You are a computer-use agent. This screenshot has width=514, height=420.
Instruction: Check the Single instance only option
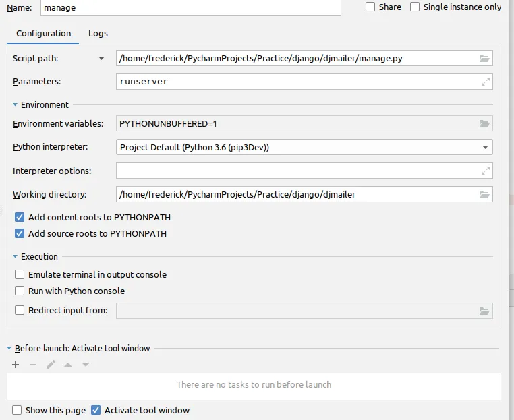[x=415, y=7]
